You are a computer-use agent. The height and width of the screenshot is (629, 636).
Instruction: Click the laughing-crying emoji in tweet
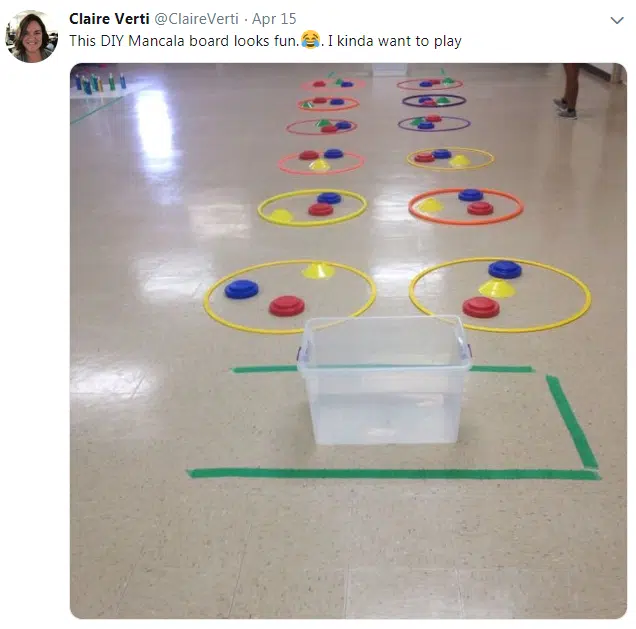click(310, 40)
